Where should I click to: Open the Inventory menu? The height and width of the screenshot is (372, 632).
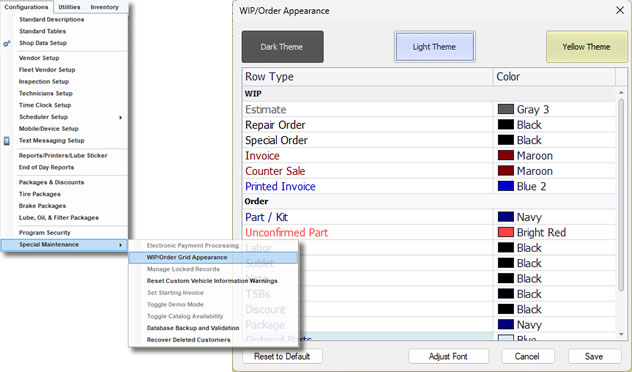pyautogui.click(x=104, y=7)
